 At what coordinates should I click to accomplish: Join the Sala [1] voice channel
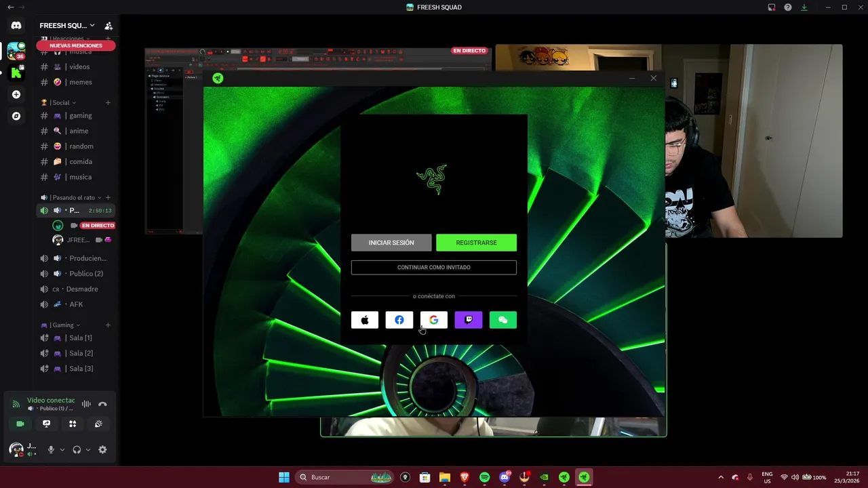76,338
